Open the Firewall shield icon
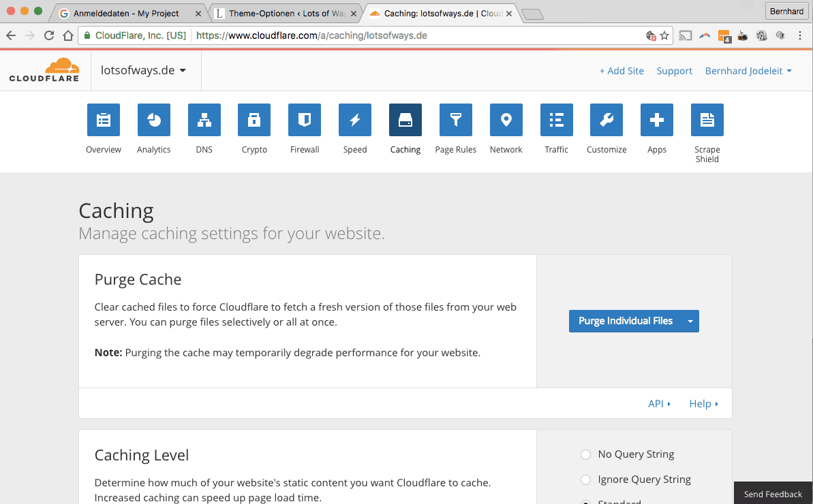This screenshot has height=504, width=813. [x=305, y=120]
